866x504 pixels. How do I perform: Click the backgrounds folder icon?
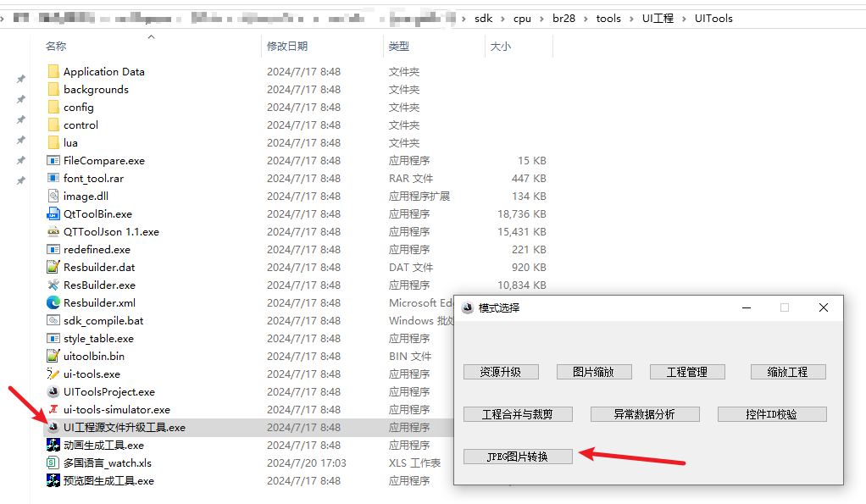point(53,90)
